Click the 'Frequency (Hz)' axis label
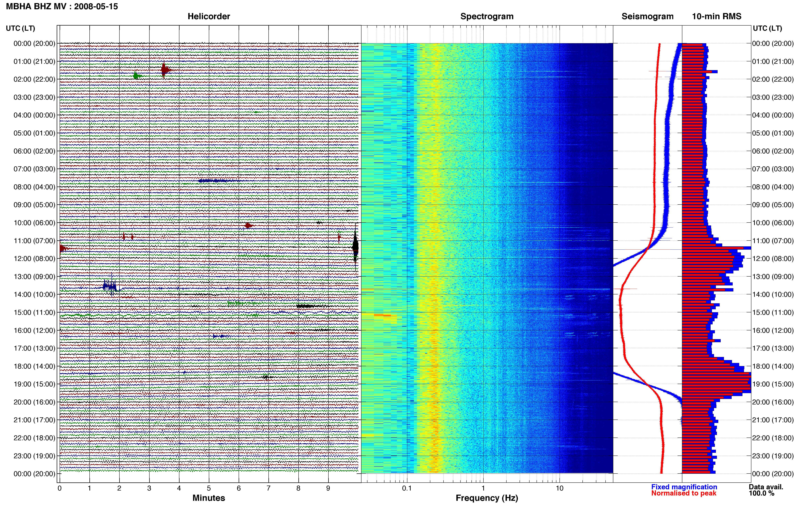This screenshot has width=812, height=508. [487, 498]
